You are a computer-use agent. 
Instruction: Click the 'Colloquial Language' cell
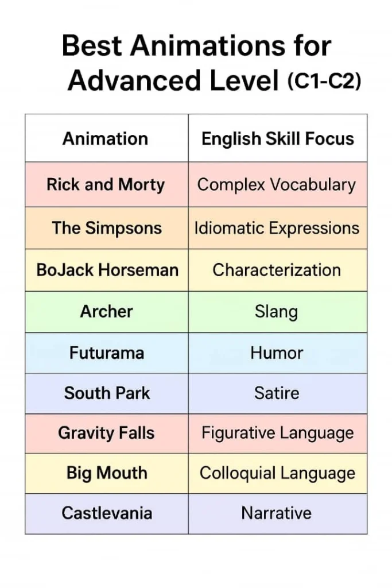tap(278, 473)
